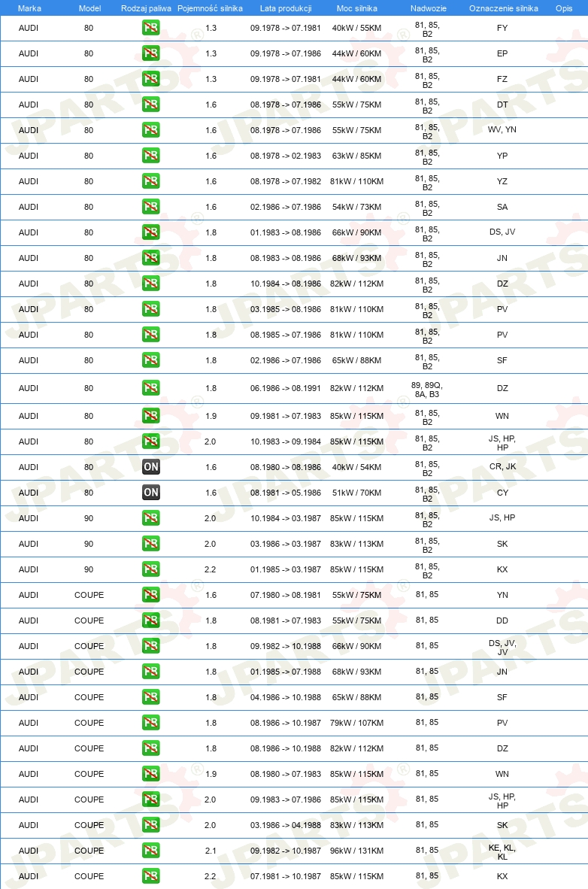This screenshot has height=889, width=588.
Task: Click the petrol icon in the YP engine row
Action: pyautogui.click(x=151, y=156)
